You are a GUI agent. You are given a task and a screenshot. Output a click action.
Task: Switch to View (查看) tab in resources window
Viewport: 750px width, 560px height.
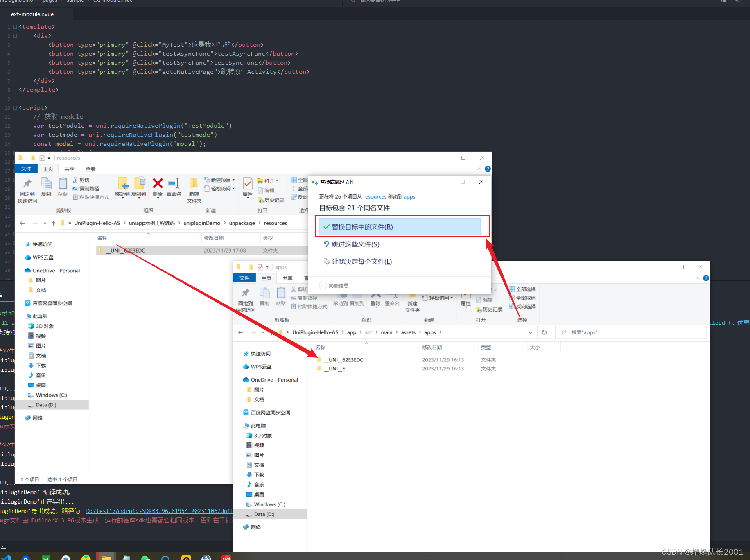click(x=90, y=169)
